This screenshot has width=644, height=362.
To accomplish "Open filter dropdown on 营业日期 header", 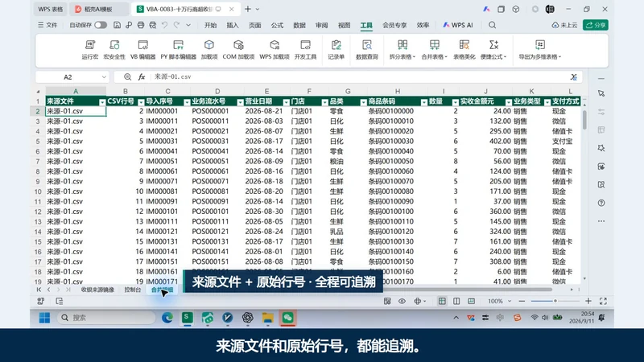I will tap(286, 102).
